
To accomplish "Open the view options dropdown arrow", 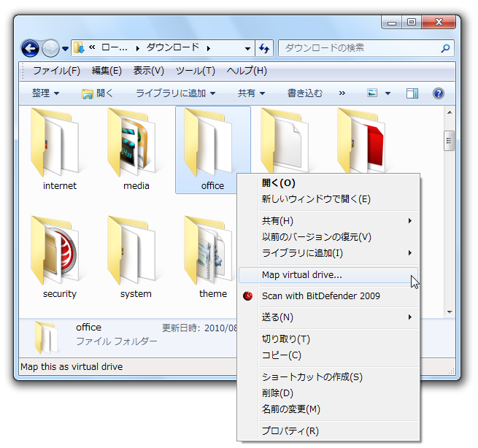I will (388, 93).
